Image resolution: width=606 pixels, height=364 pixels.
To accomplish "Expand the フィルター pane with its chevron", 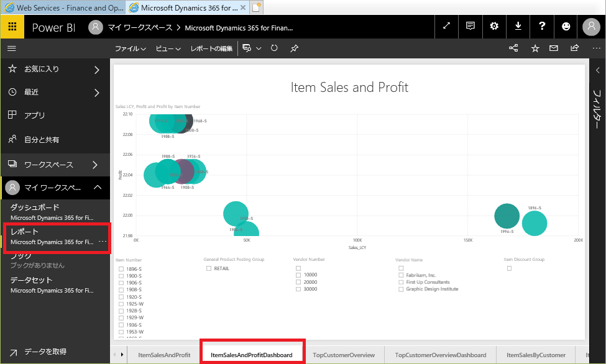I will (x=597, y=70).
